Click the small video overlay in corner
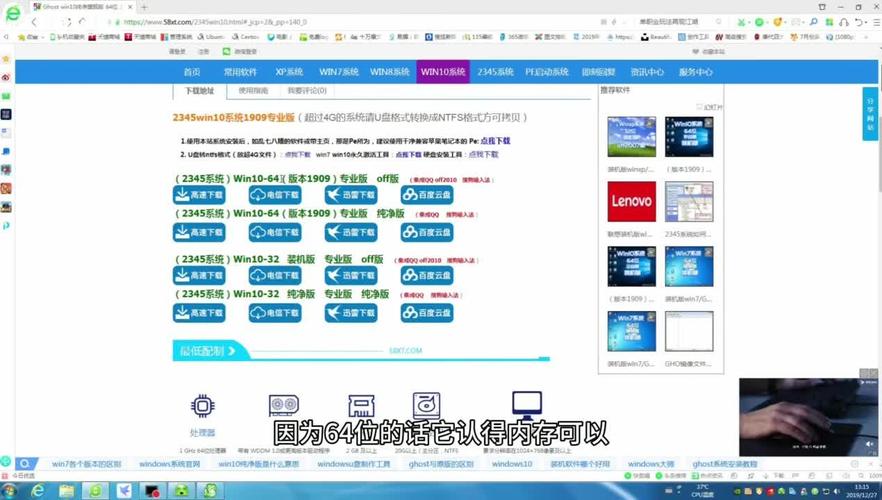 click(x=808, y=417)
